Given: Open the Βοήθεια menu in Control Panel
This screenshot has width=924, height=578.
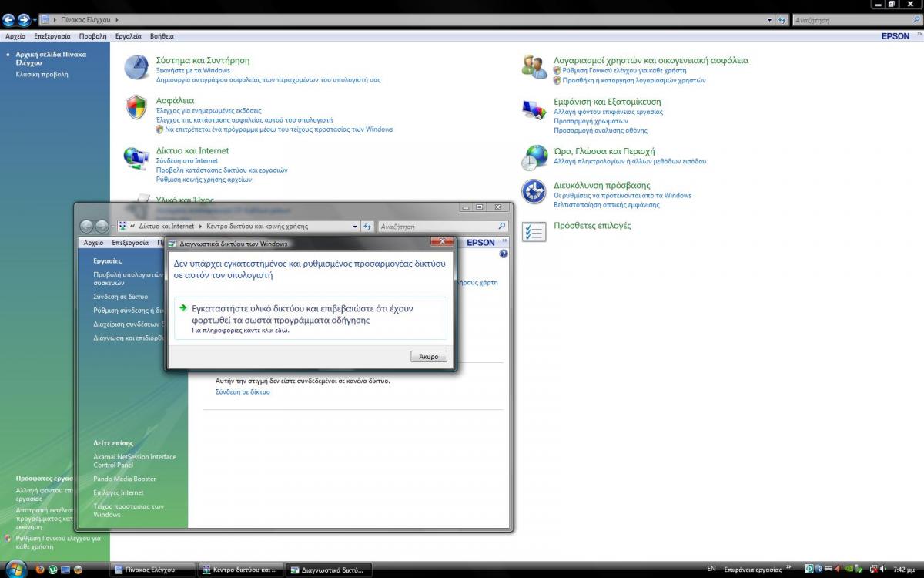Looking at the screenshot, I should (162, 36).
